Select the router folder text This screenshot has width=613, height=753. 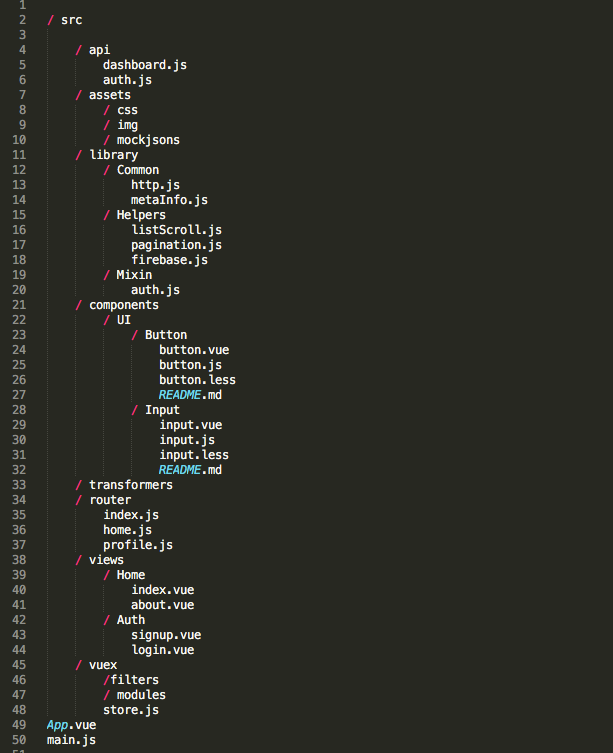pyautogui.click(x=110, y=500)
